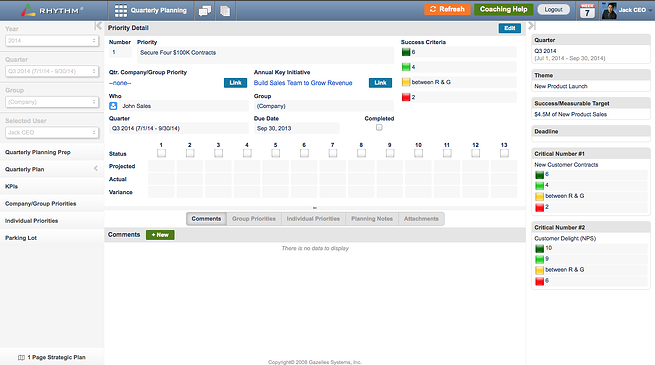Check Status box for week 5

click(x=275, y=153)
